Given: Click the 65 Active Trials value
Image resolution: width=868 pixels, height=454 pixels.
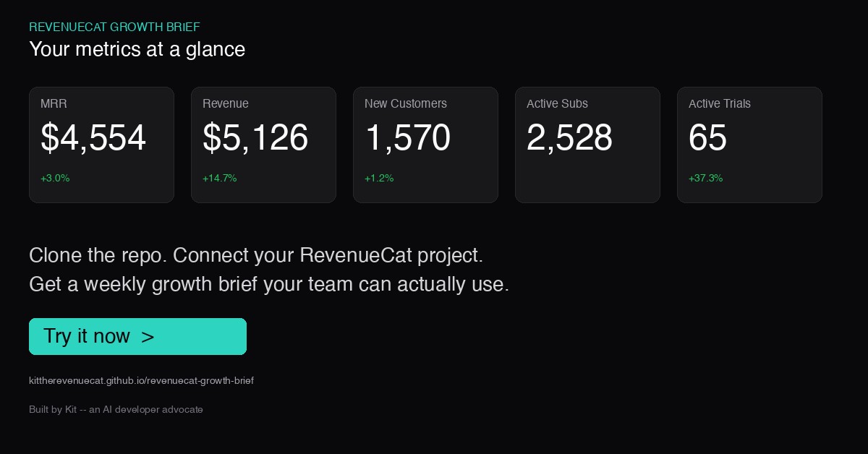Looking at the screenshot, I should (x=707, y=137).
